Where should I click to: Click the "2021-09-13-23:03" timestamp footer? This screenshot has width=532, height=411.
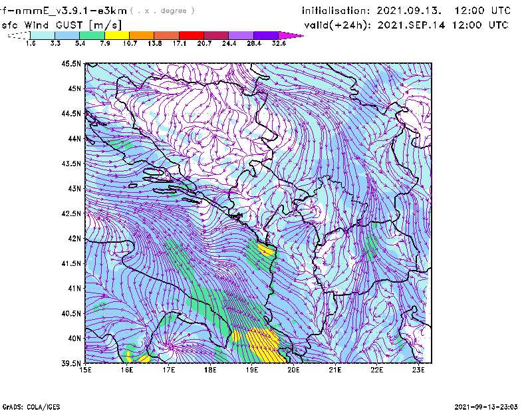click(486, 407)
